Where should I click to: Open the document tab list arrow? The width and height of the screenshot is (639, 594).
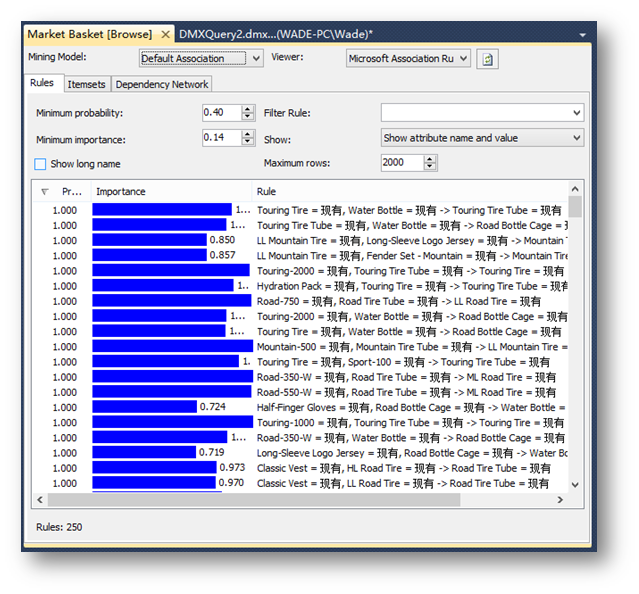point(582,35)
